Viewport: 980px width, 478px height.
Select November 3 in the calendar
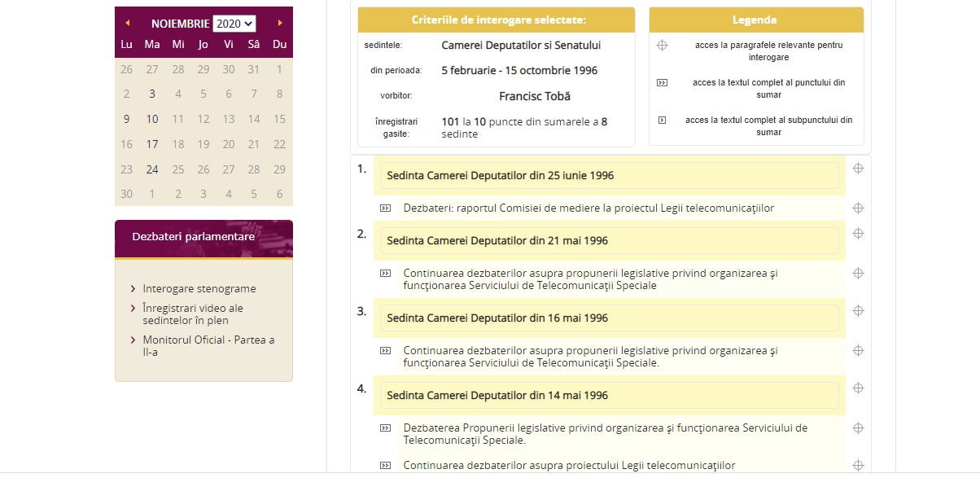[x=152, y=94]
